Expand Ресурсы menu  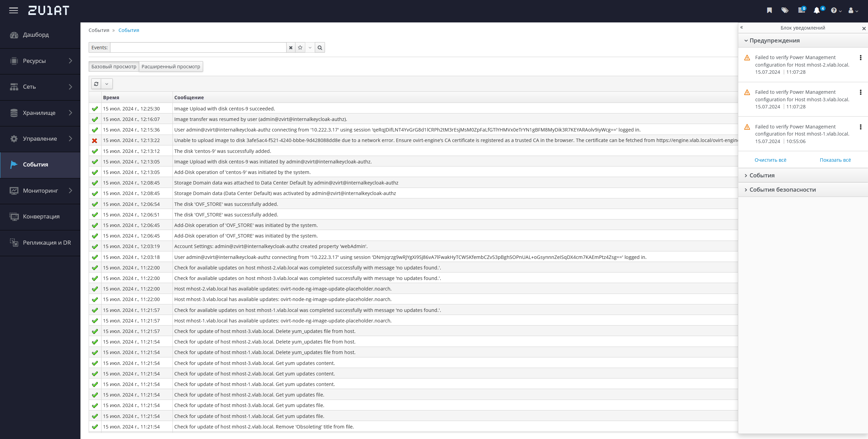click(x=40, y=61)
